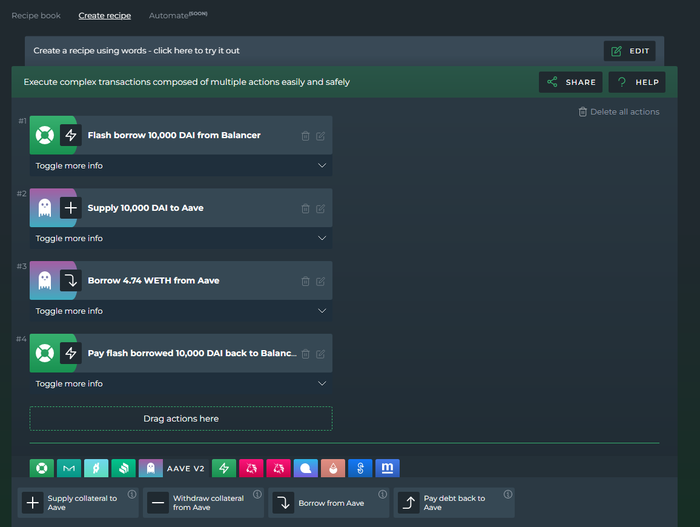Select the Maker protocol tab
The width and height of the screenshot is (700, 527).
click(69, 468)
